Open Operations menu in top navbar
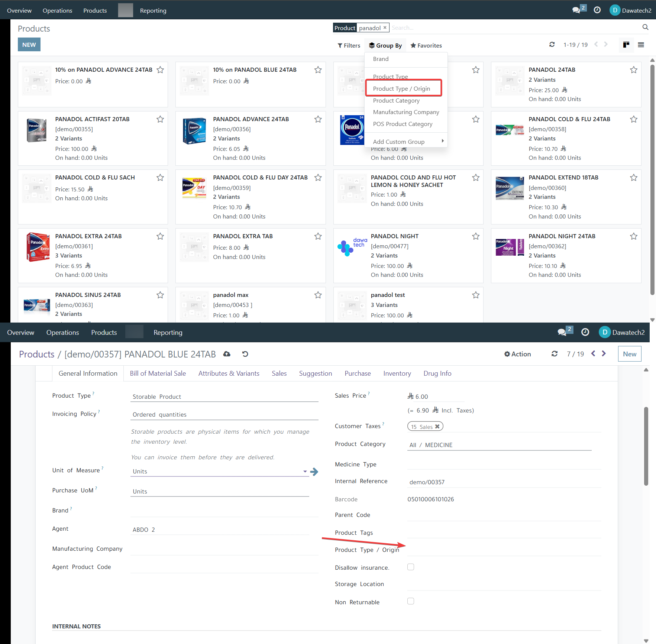656x644 pixels. 58,10
